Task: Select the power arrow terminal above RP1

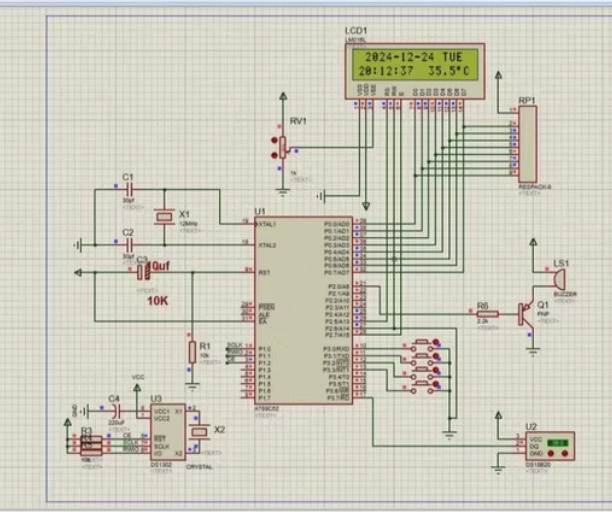Action: [x=498, y=75]
